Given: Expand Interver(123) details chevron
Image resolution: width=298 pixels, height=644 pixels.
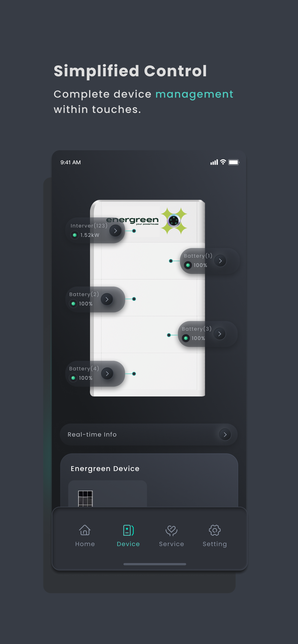Looking at the screenshot, I should tap(115, 231).
